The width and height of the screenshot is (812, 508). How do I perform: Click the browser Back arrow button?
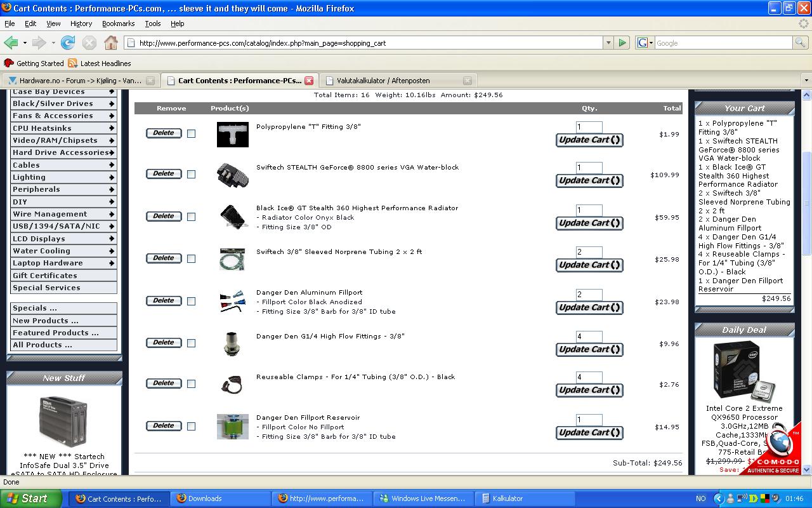(x=11, y=43)
